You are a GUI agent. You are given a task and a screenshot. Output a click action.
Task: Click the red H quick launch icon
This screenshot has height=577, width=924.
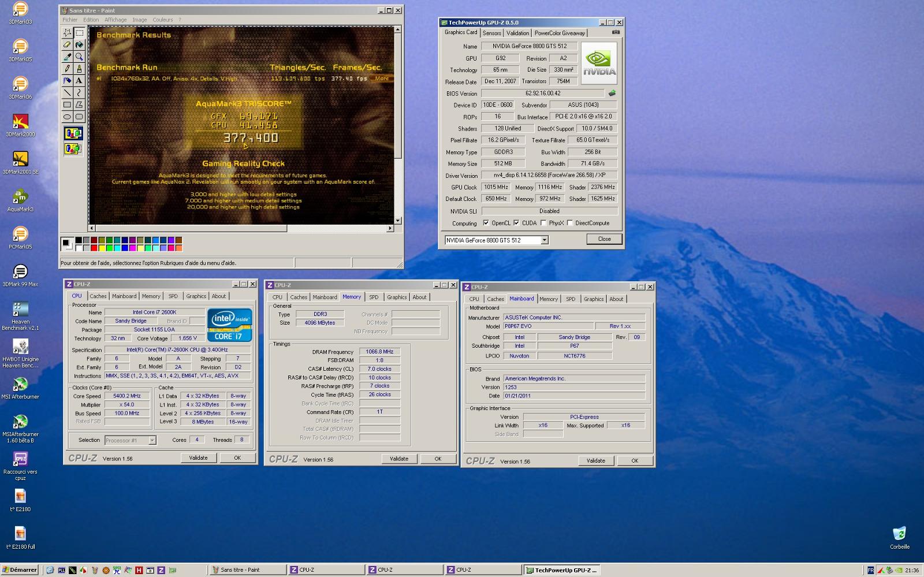[139, 570]
